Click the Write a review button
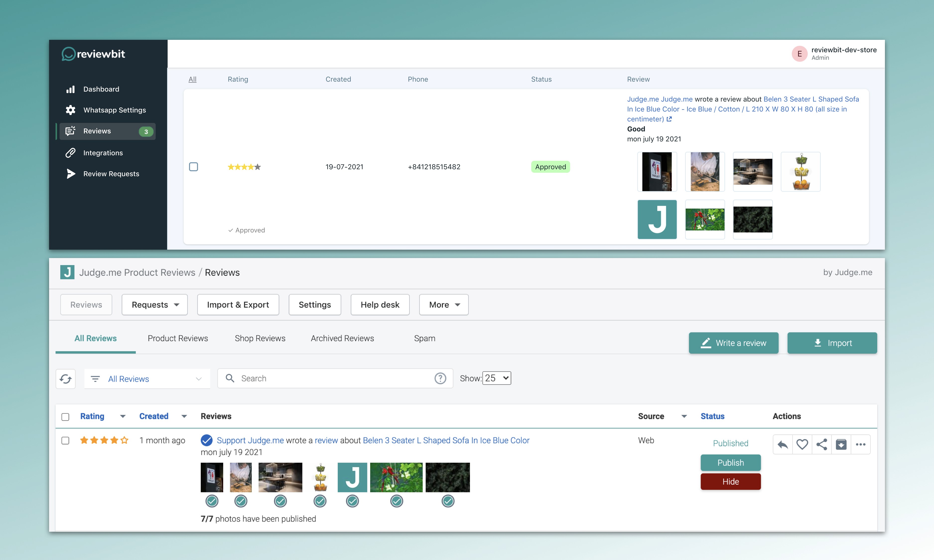 click(733, 343)
